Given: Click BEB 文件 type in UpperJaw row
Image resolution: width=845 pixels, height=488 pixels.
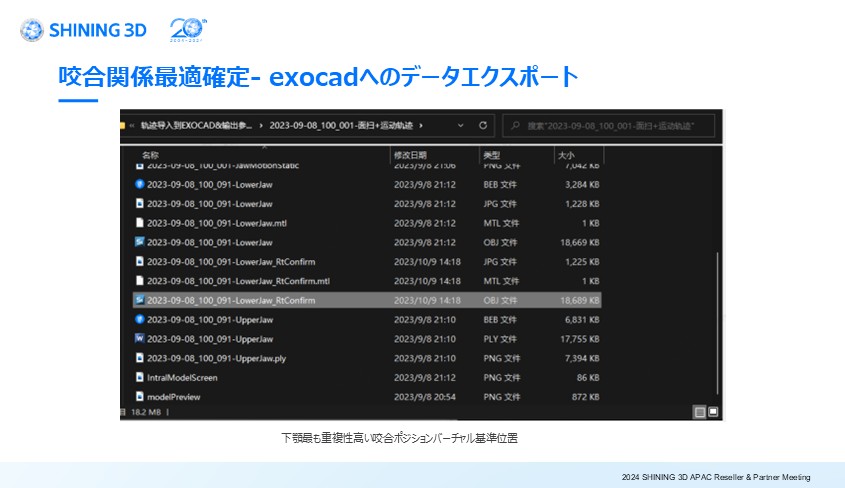Looking at the screenshot, I should 500,319.
